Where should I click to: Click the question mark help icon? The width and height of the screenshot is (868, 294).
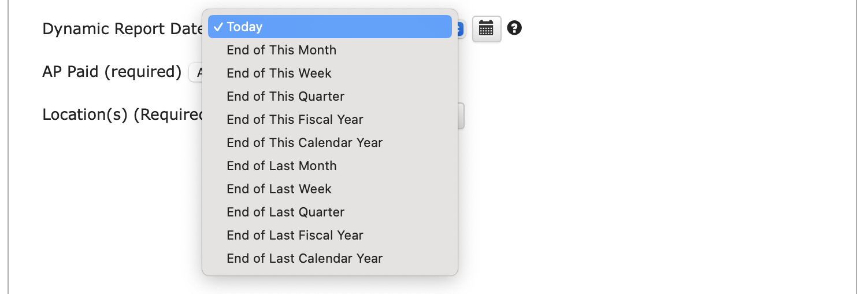point(514,28)
